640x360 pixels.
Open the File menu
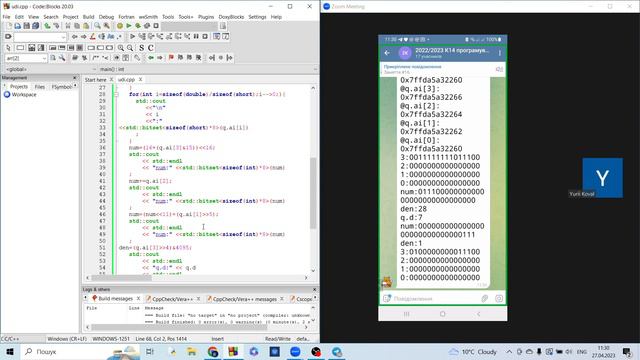tap(7, 17)
